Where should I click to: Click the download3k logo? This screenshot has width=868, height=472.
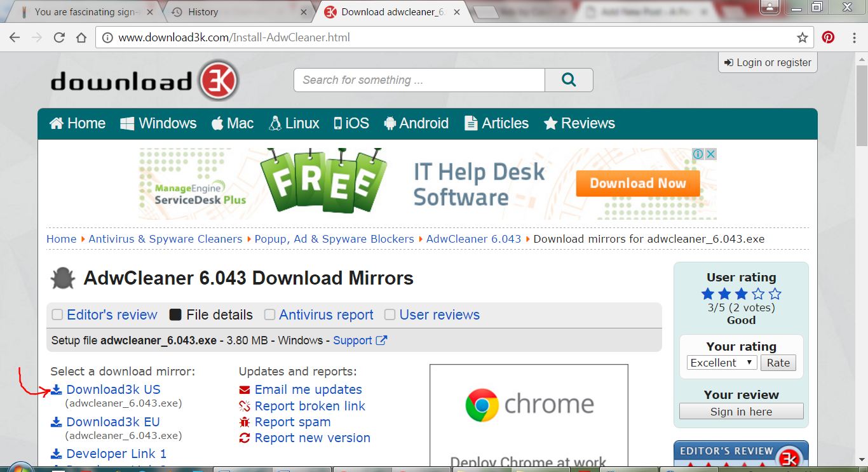(x=145, y=80)
